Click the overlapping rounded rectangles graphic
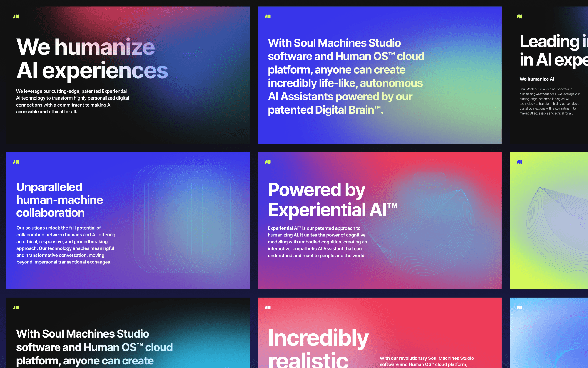The image size is (588, 368). (184, 219)
